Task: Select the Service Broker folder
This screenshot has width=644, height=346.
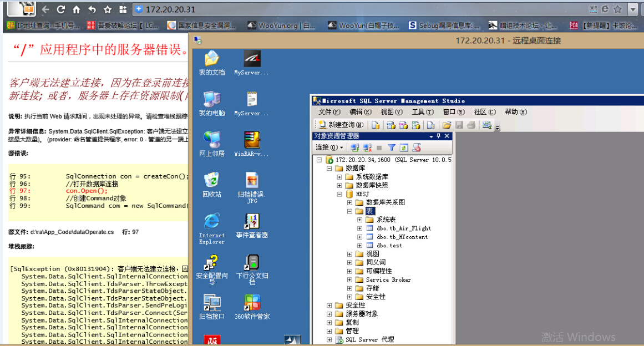Action: point(388,279)
